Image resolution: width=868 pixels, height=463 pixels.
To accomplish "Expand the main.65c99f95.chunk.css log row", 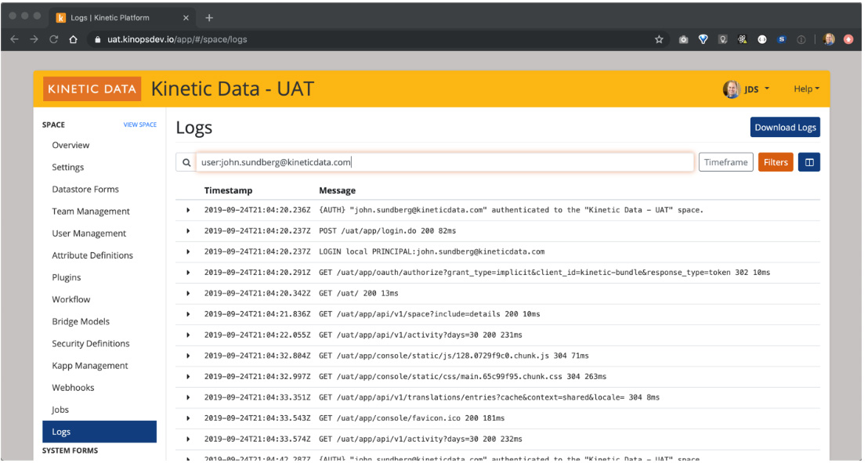I will tap(188, 377).
